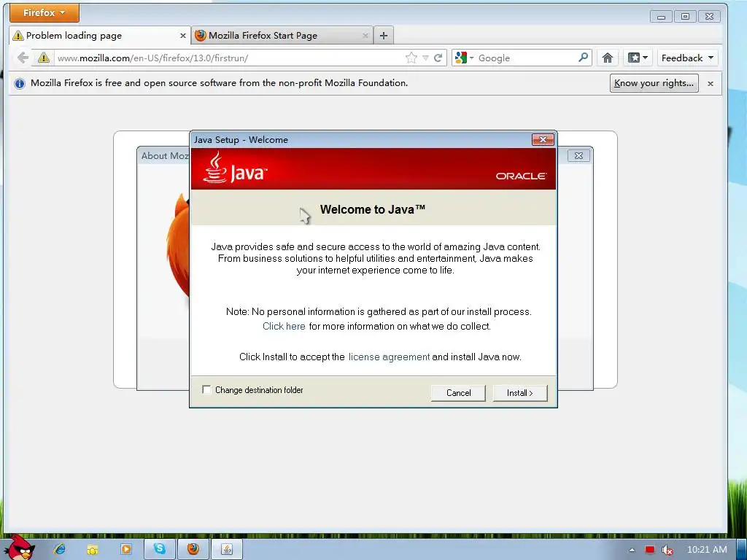The height and width of the screenshot is (560, 747).
Task: Open the license agreement link
Action: (389, 357)
